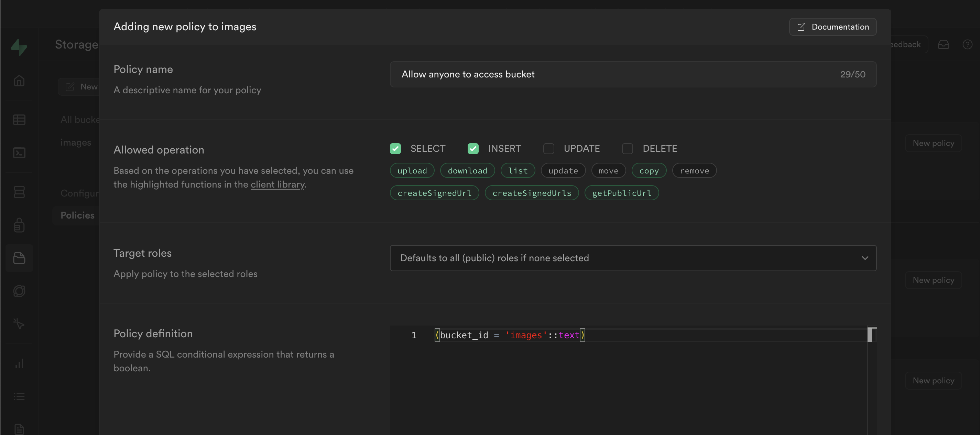Click the Feedback button behind dialog
This screenshot has height=435, width=980.
tap(909, 44)
